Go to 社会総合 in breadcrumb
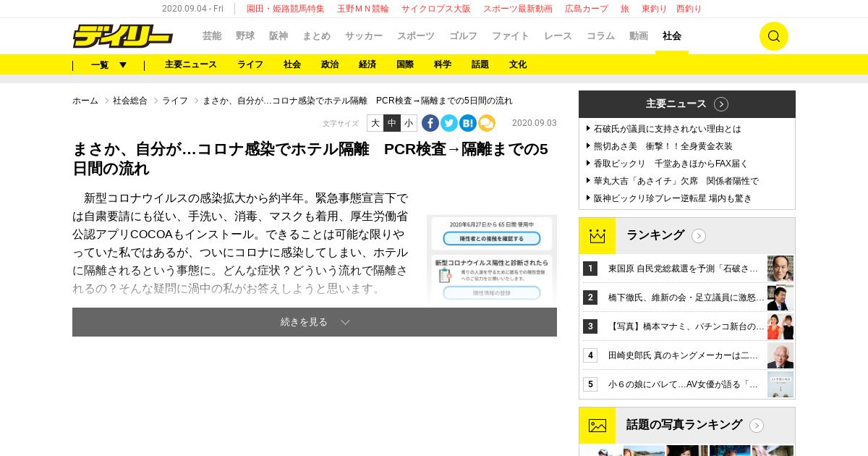The width and height of the screenshot is (868, 456). tap(130, 101)
